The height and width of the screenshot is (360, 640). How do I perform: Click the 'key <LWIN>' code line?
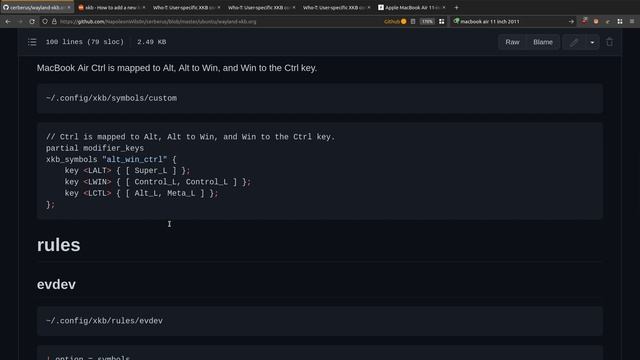158,182
